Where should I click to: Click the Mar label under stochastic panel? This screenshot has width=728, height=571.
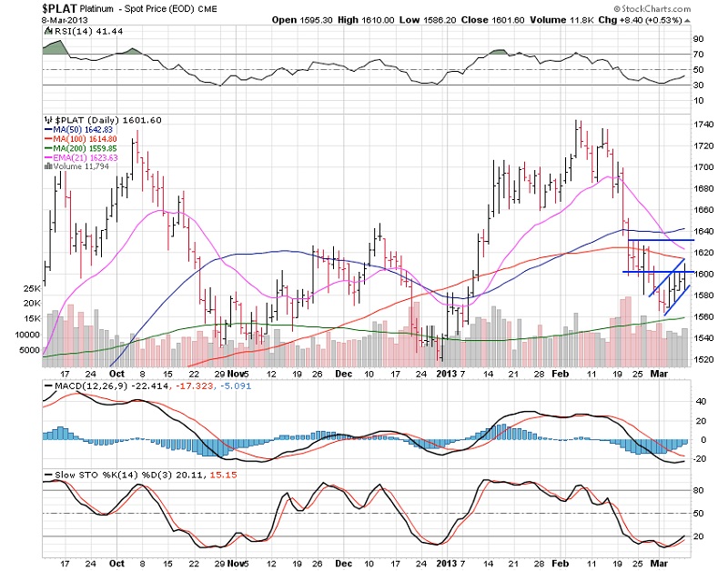pyautogui.click(x=659, y=563)
